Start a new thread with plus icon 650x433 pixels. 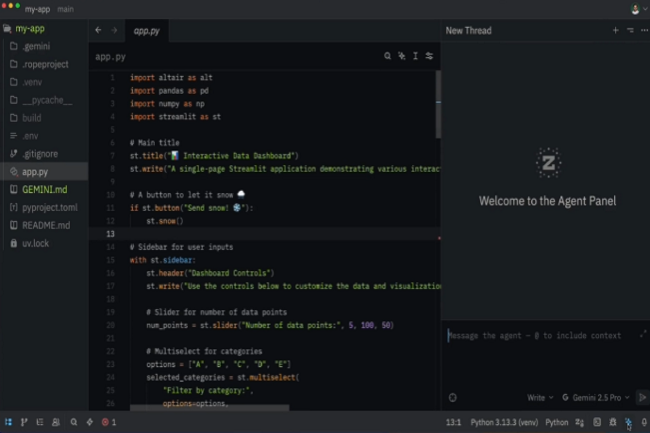pyautogui.click(x=616, y=30)
